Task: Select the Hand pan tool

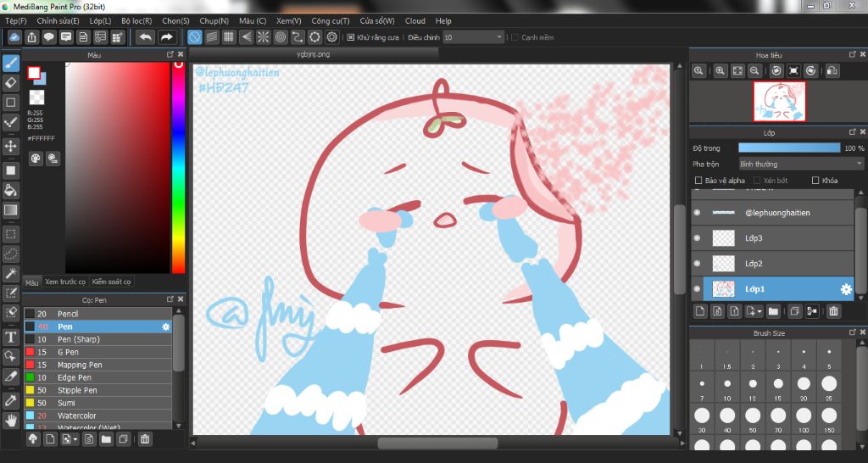Action: pyautogui.click(x=10, y=421)
